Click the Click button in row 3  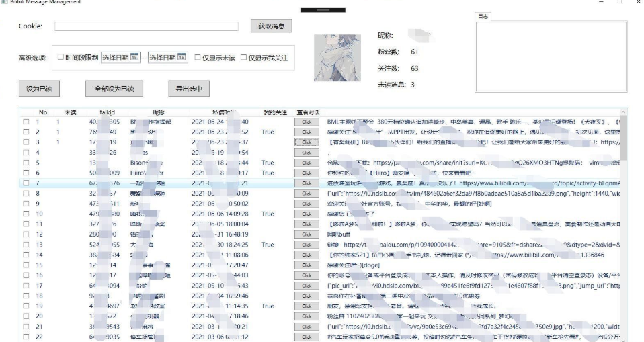click(307, 142)
